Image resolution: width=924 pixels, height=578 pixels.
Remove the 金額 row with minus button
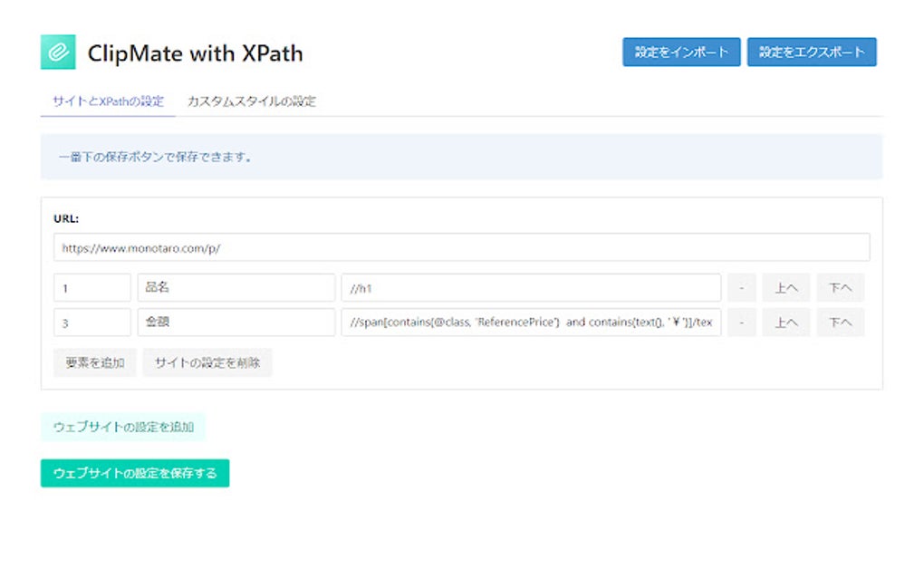[741, 323]
